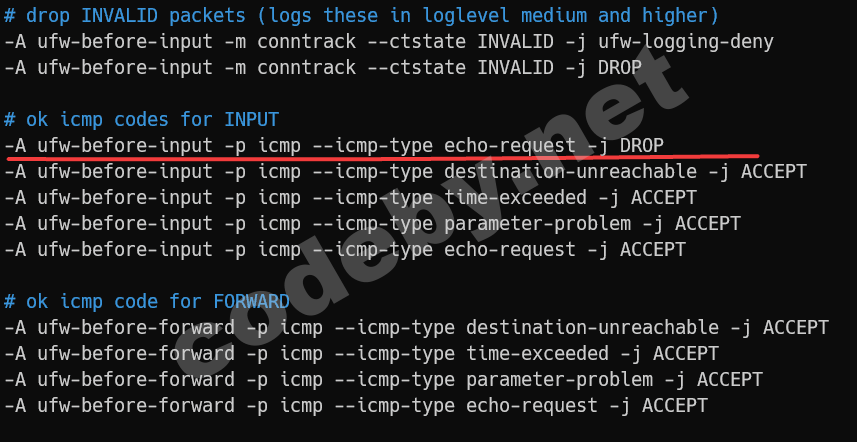
Task: Click echo-request in the ufw-before-forward rule
Action: click(532, 405)
